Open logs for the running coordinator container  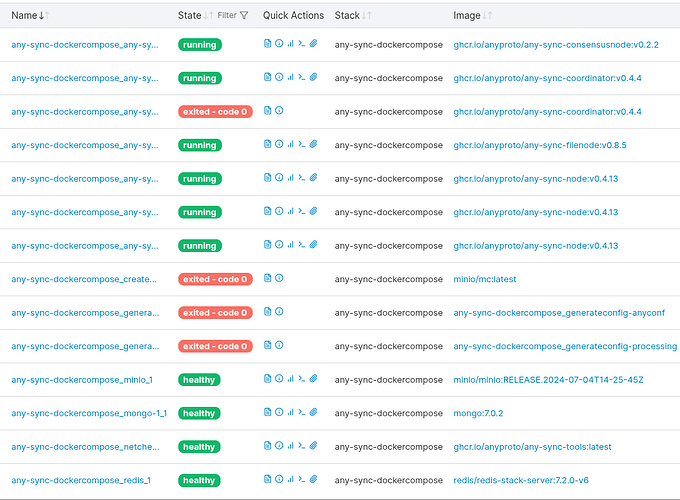point(268,77)
